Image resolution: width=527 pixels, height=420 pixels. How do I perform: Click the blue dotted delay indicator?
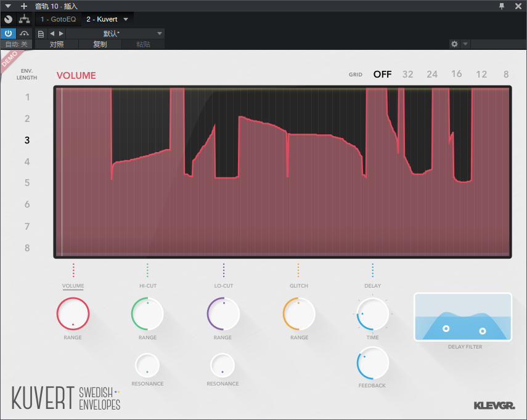click(x=373, y=270)
